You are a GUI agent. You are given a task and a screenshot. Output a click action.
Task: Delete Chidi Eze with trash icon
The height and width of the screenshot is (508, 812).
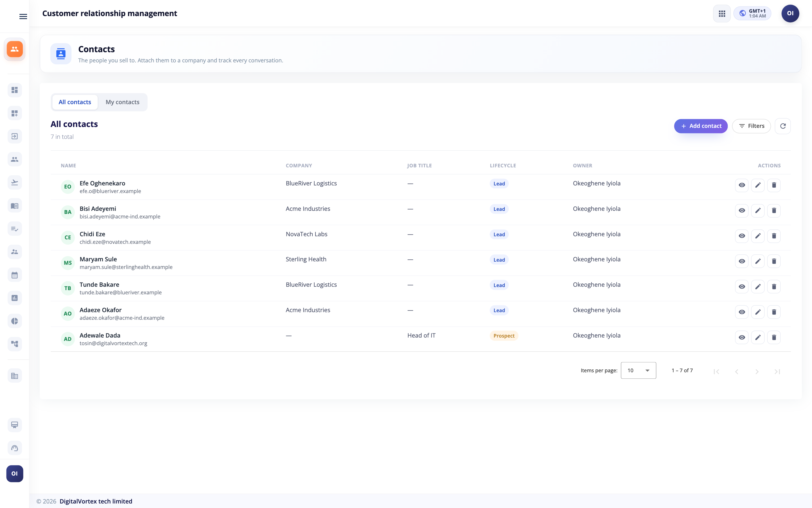coord(774,236)
